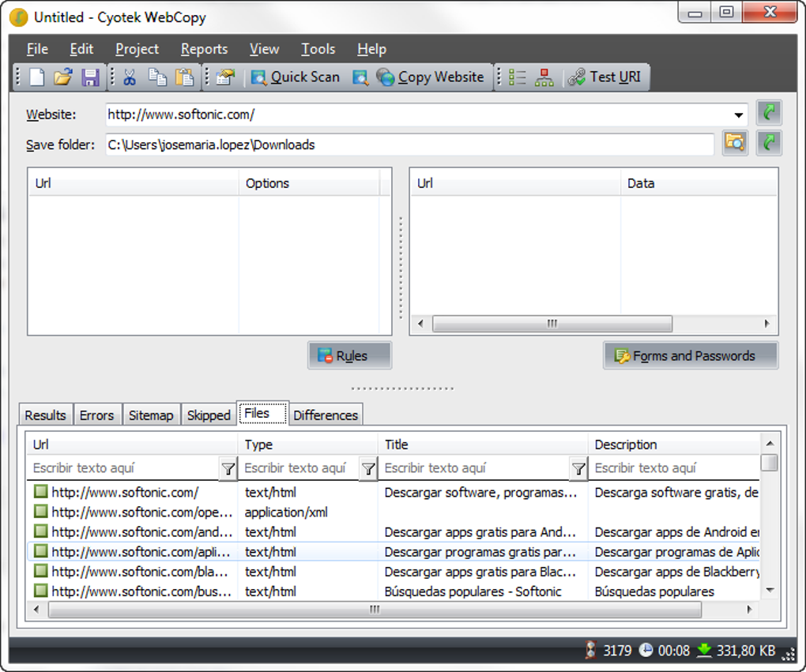Click browse folder icon for Save folder

click(735, 142)
